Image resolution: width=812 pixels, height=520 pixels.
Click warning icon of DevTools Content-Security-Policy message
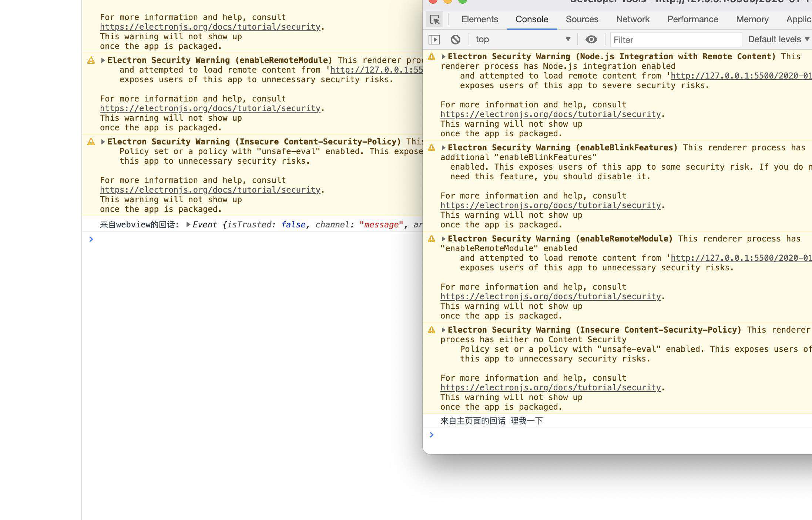click(x=432, y=330)
